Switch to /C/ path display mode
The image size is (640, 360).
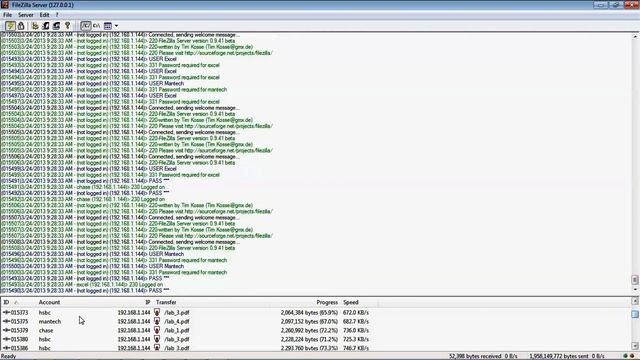85,26
